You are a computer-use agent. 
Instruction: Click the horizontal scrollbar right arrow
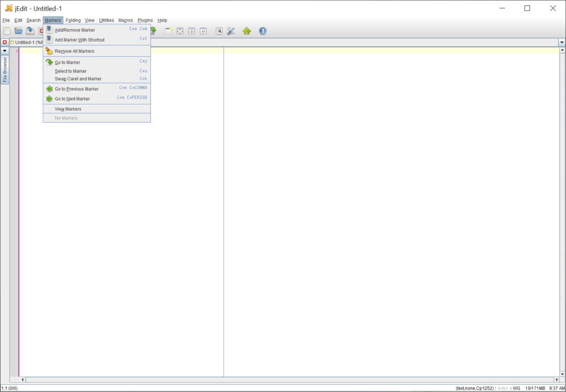point(557,380)
